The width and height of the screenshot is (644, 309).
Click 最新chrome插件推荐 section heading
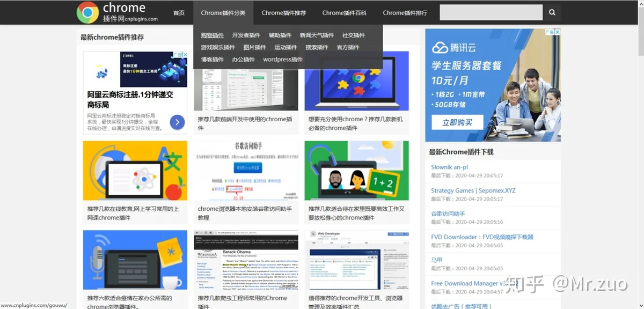pos(112,37)
